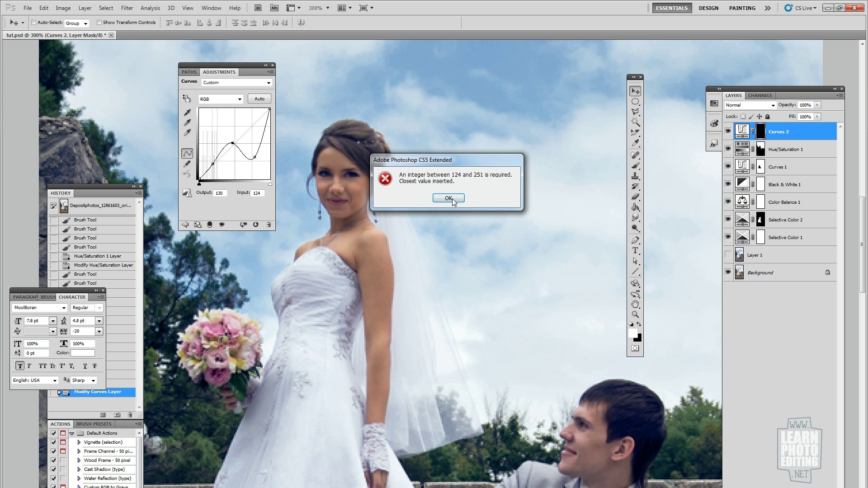Select the Zoom tool in toolbox
The image size is (868, 488).
point(635,314)
